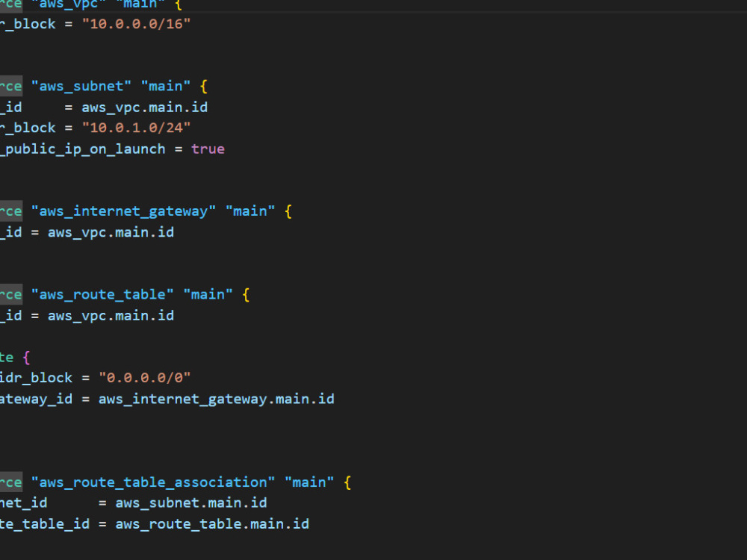
Task: Click "aws_subnet" resource type text
Action: pyautogui.click(x=81, y=86)
